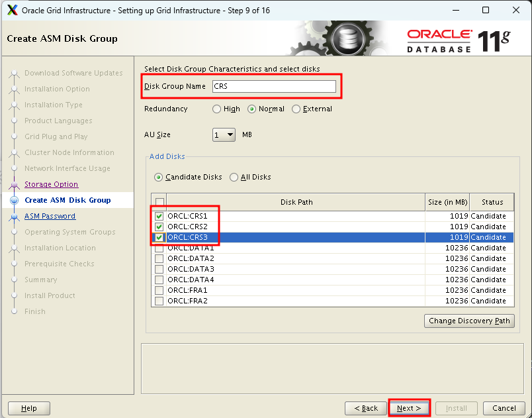
Task: Select Normal redundancy radio button
Action: click(251, 109)
